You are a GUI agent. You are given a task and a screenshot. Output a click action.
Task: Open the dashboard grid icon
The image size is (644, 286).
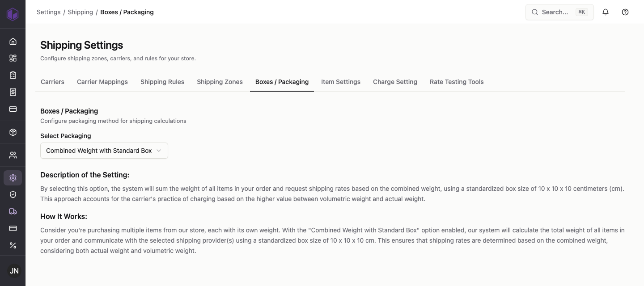(x=13, y=58)
